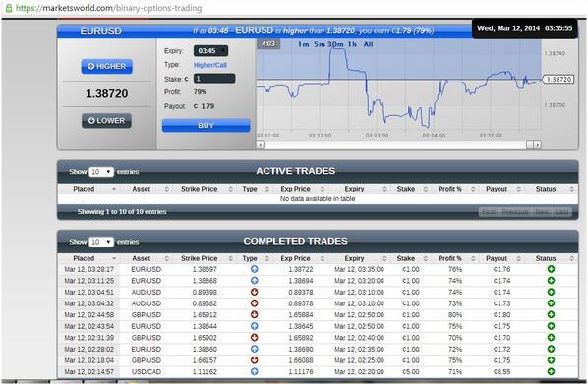Click the Higher/Call type link
The width and height of the screenshot is (588, 384).
click(210, 65)
